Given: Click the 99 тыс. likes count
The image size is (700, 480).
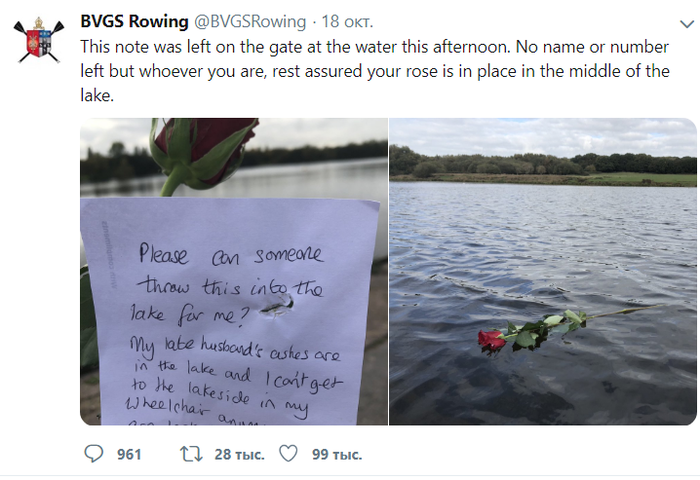Looking at the screenshot, I should pyautogui.click(x=336, y=454).
